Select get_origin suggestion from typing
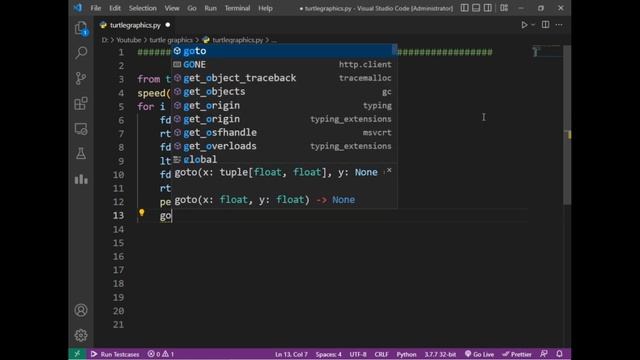Screen dimensions: 640x360 click(282, 105)
